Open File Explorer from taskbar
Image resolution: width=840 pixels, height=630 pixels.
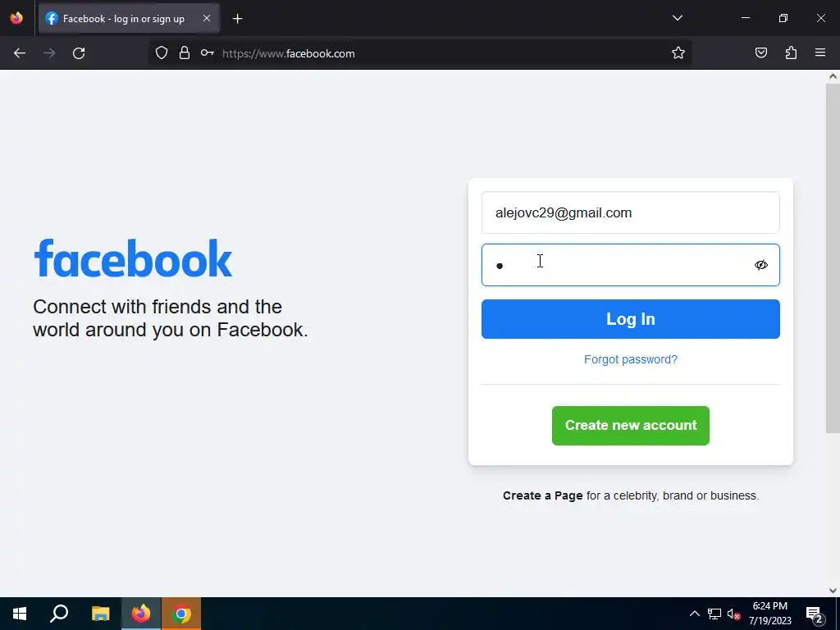coord(100,614)
